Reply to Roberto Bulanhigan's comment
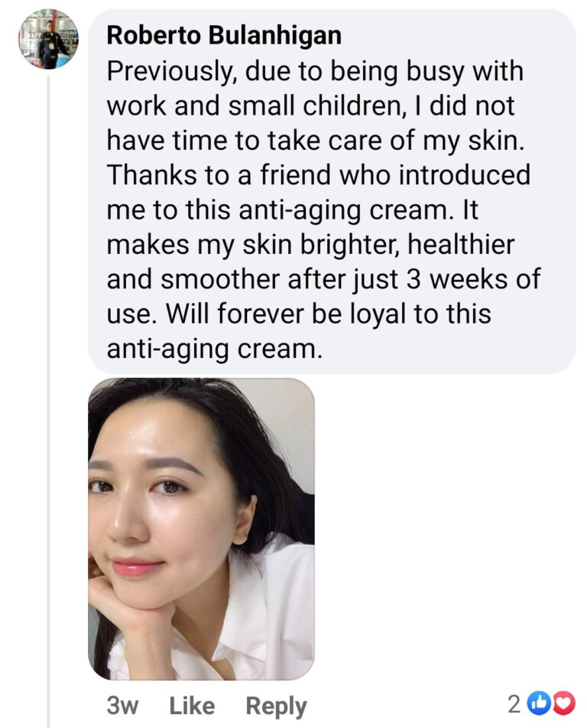 276,706
